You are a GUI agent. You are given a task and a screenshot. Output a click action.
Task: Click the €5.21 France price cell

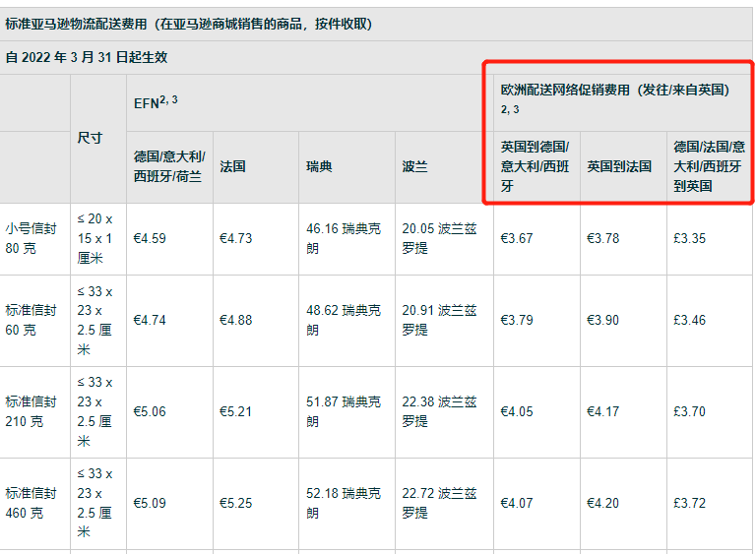tap(235, 411)
